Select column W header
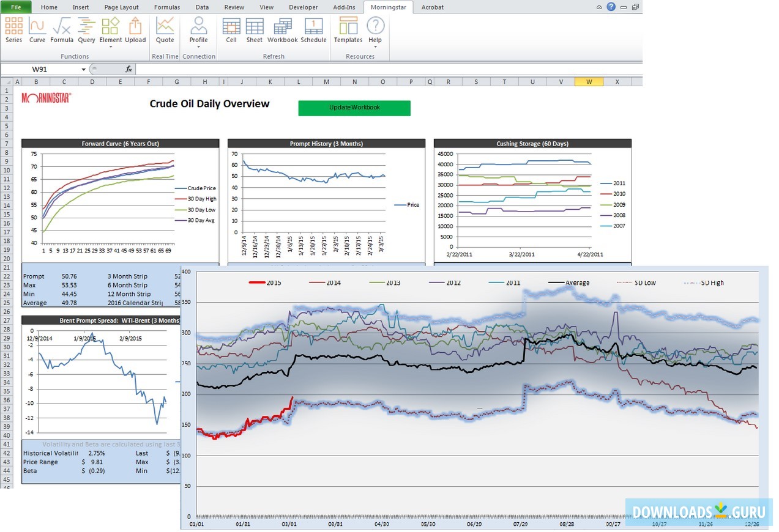The width and height of the screenshot is (779, 532). click(588, 81)
